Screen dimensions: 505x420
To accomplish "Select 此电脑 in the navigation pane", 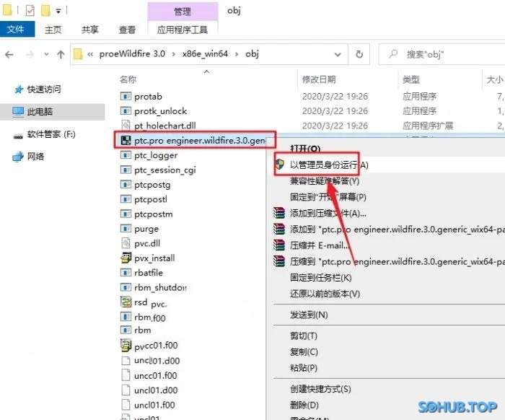I will [52, 112].
